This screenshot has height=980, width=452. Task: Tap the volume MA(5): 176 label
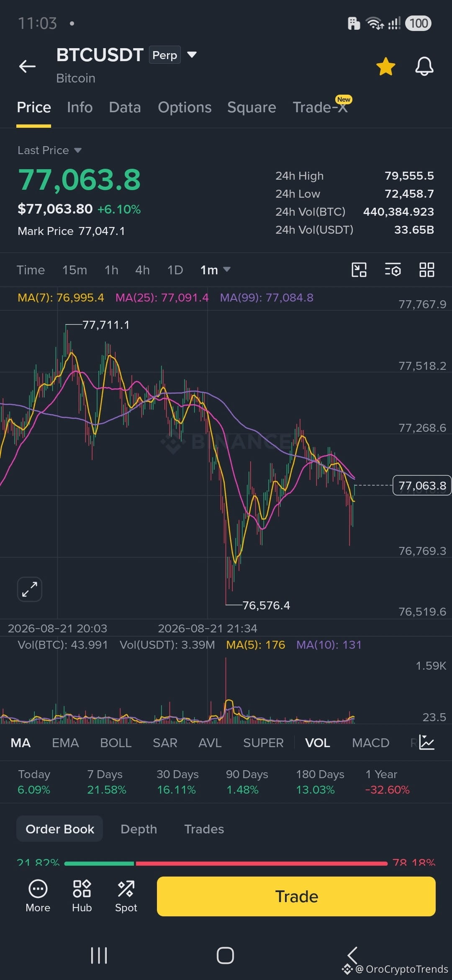pos(256,645)
